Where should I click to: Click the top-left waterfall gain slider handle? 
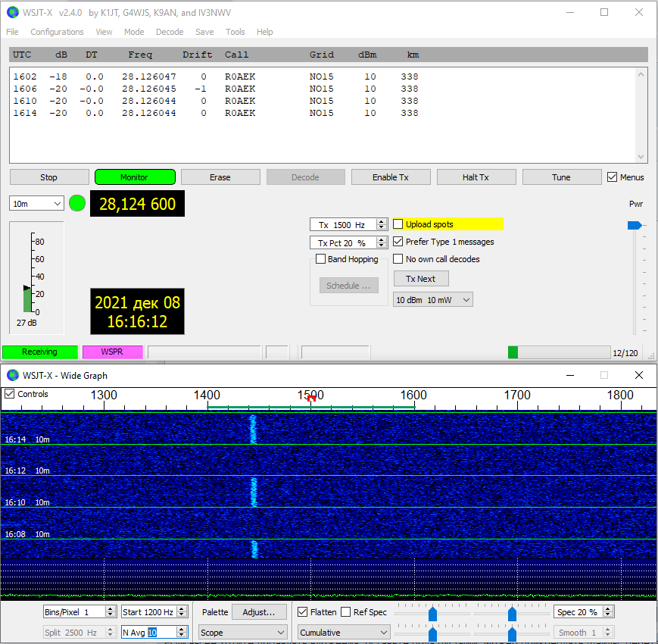432,614
